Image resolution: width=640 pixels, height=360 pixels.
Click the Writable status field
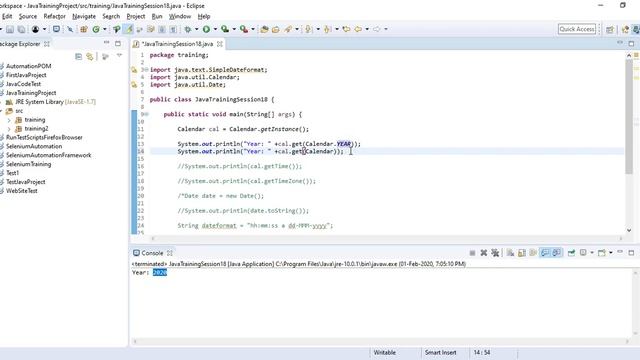tap(384, 353)
